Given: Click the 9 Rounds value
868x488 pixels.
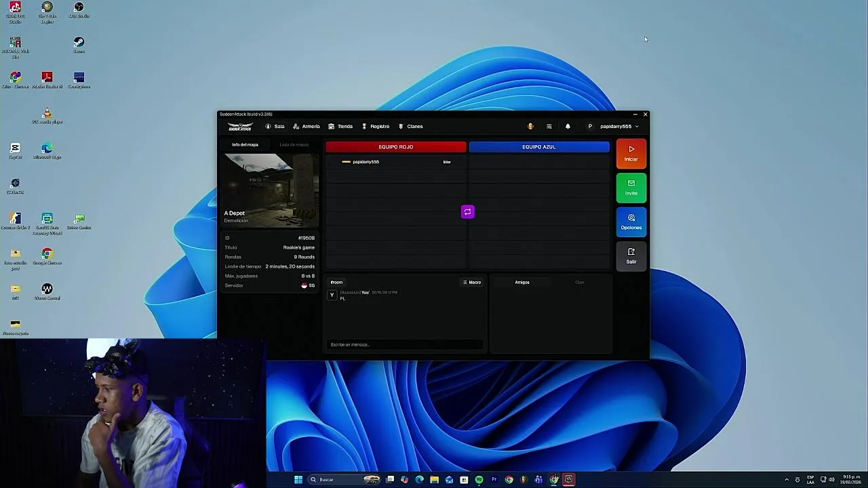Looking at the screenshot, I should pyautogui.click(x=304, y=257).
